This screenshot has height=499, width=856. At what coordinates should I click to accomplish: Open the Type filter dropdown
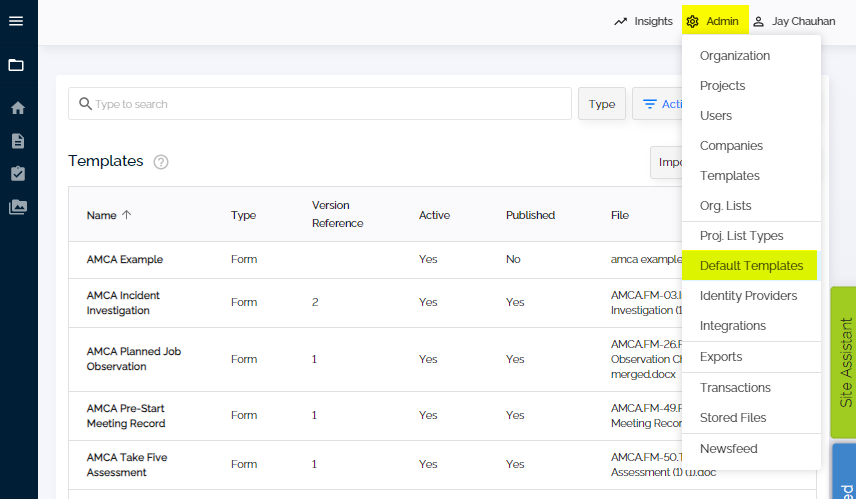(x=602, y=104)
